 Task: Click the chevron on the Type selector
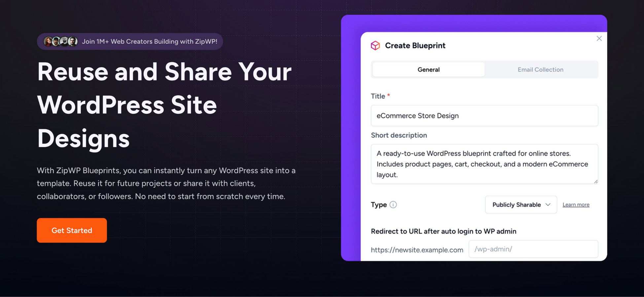click(548, 205)
